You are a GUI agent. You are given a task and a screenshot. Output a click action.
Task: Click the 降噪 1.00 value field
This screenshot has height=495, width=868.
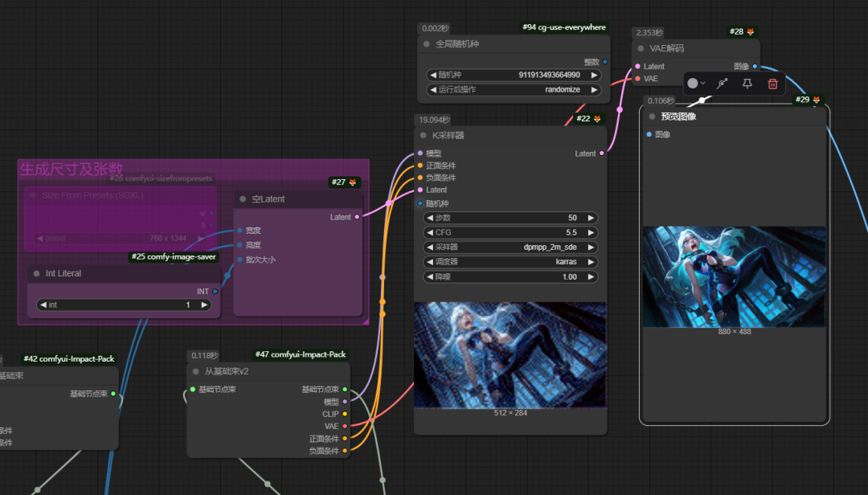click(510, 277)
